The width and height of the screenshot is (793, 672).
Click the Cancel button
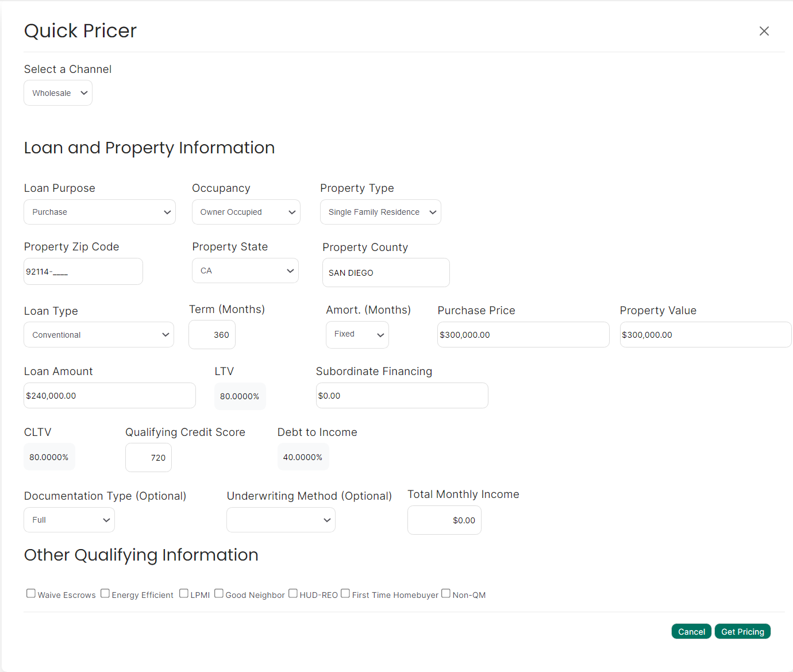(691, 631)
